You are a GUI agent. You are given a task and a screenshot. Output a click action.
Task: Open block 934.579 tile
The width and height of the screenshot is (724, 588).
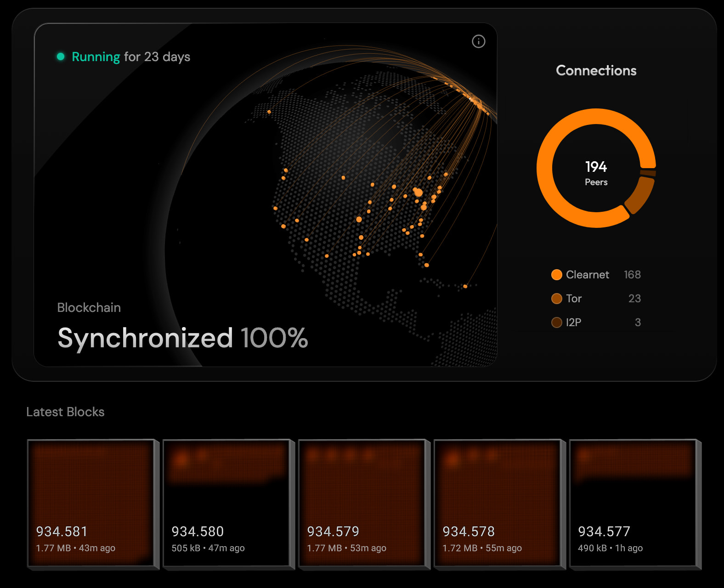(362, 503)
